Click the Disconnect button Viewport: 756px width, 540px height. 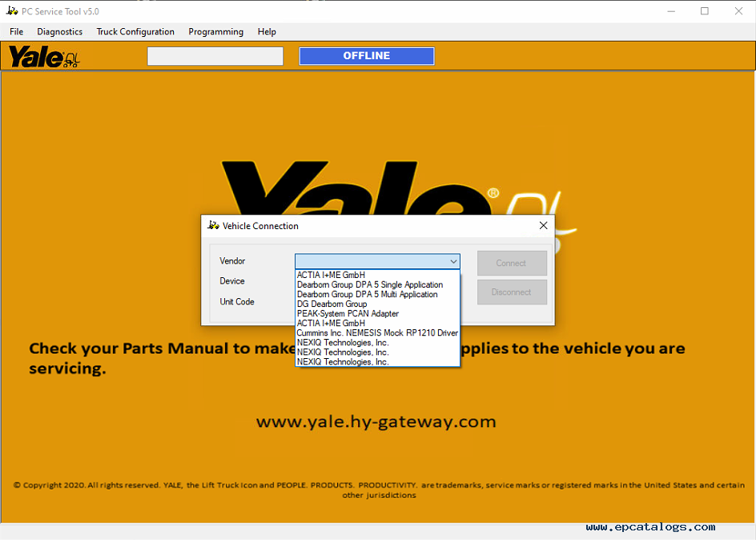(x=512, y=292)
